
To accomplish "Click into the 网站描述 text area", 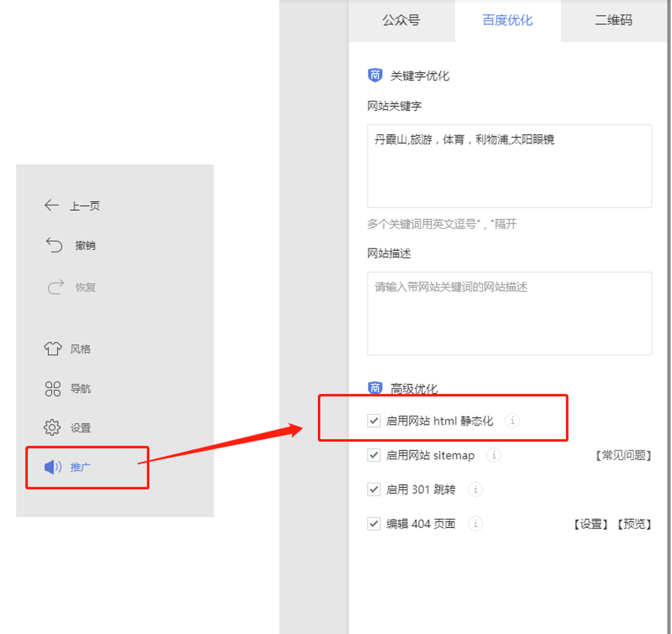I will click(509, 313).
